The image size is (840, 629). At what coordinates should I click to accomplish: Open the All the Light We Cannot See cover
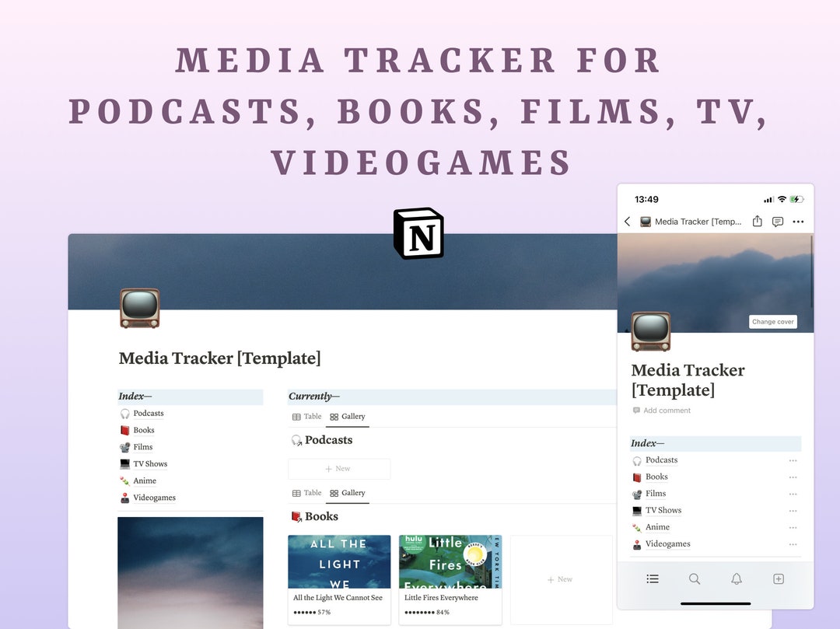[339, 562]
